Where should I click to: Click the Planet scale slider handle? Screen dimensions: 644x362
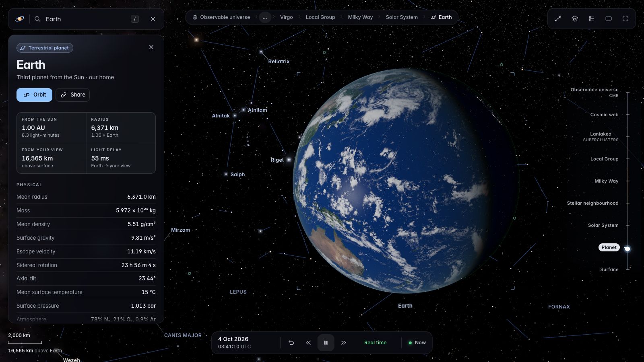[x=627, y=249]
